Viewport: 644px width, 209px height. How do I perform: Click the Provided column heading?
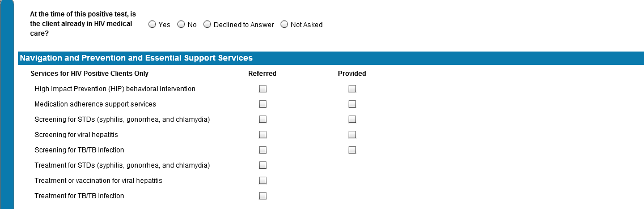pyautogui.click(x=352, y=74)
